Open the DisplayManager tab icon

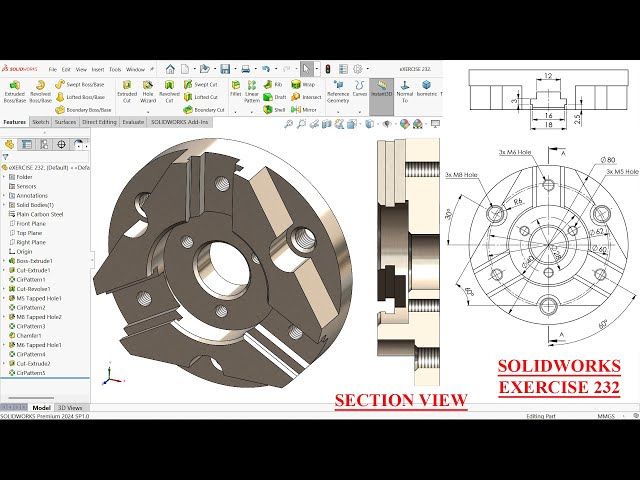[x=78, y=144]
